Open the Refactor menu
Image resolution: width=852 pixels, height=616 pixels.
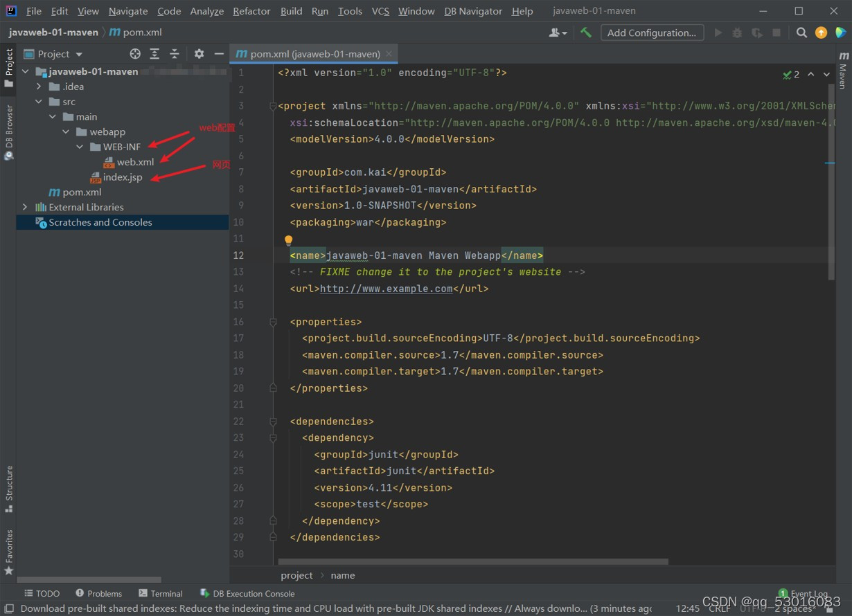[x=251, y=11]
